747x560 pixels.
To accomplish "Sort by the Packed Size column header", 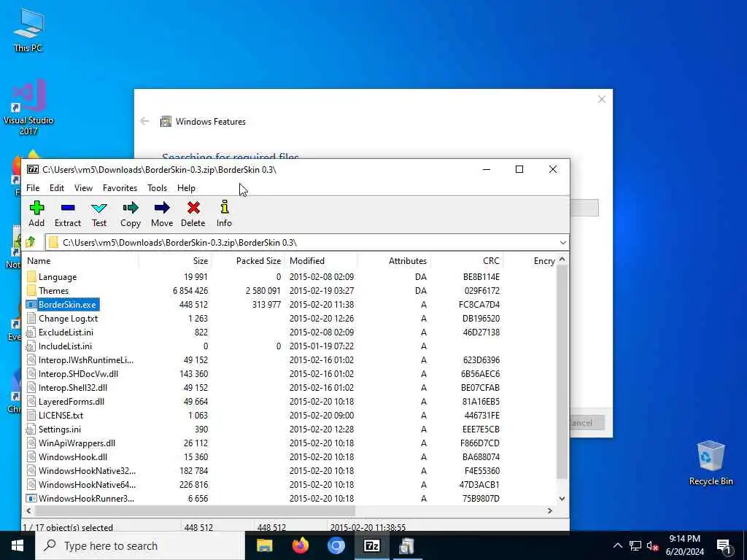I will [x=248, y=261].
